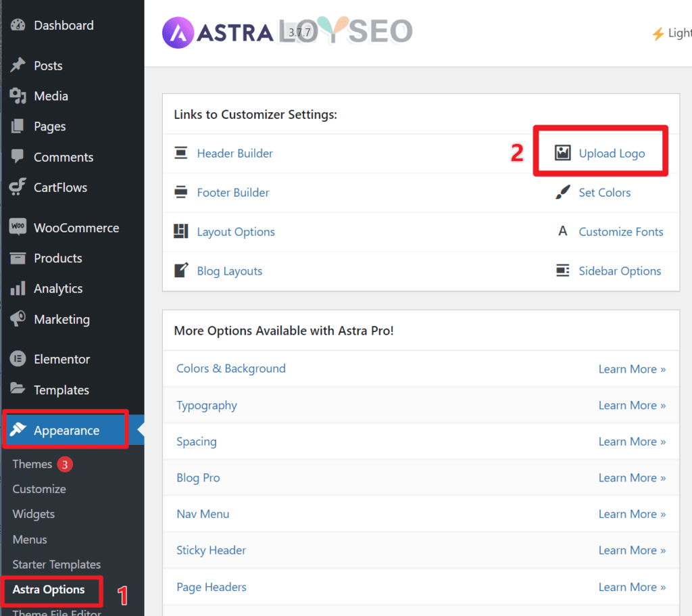Click the Colors & Background link
The width and height of the screenshot is (692, 616).
click(231, 369)
